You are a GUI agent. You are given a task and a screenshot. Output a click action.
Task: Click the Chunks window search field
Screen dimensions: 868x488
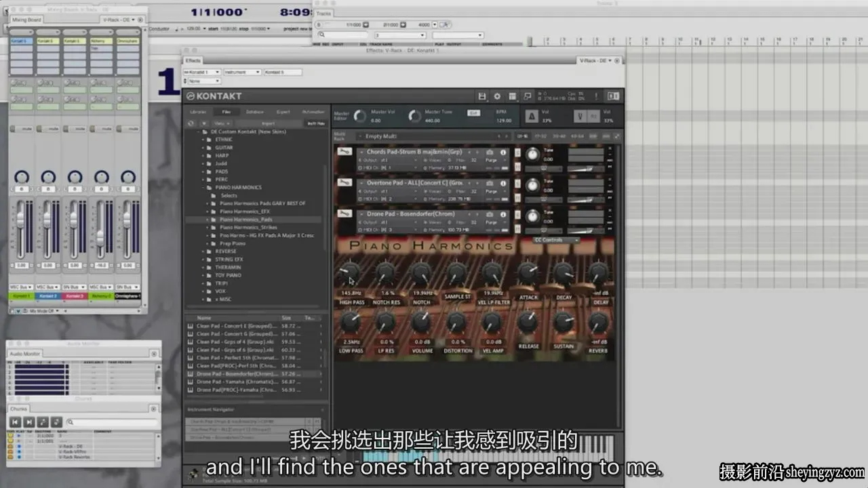[x=111, y=422]
